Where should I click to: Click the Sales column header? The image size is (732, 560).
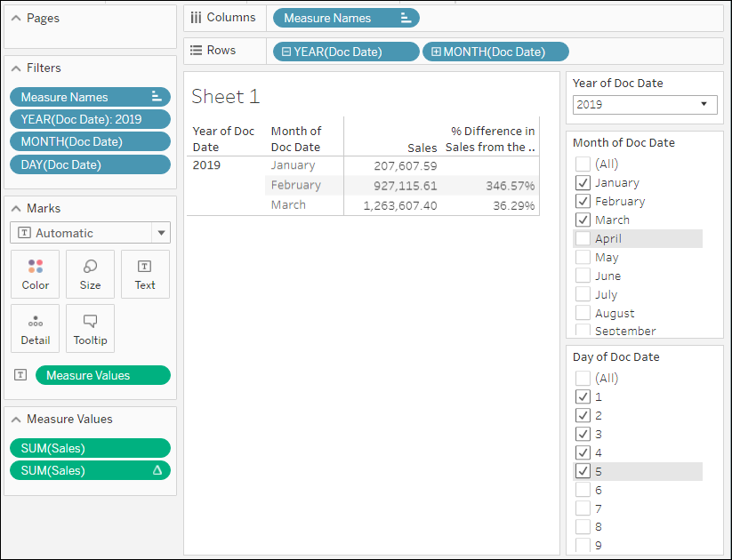(422, 148)
